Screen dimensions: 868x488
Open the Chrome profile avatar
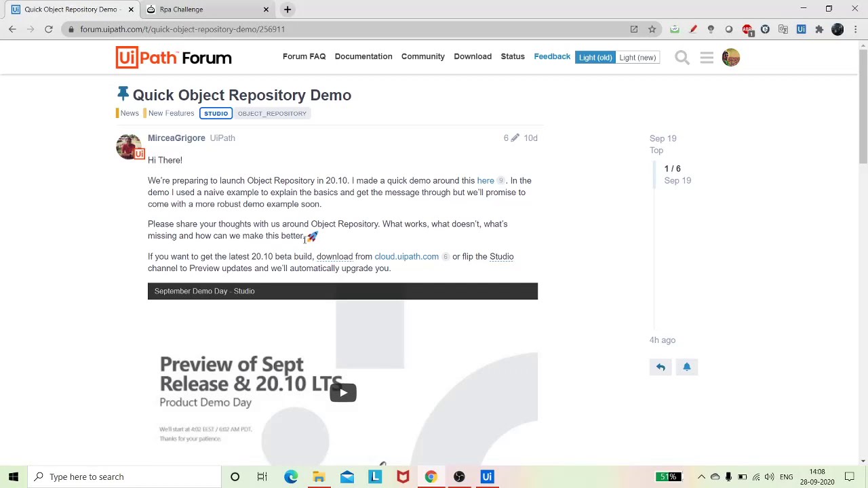pyautogui.click(x=837, y=29)
